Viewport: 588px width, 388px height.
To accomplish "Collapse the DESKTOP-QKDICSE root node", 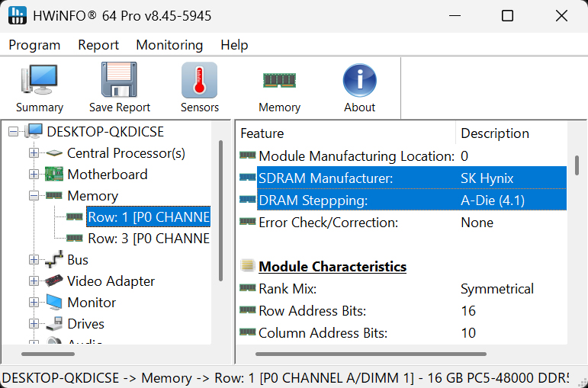I will click(13, 132).
